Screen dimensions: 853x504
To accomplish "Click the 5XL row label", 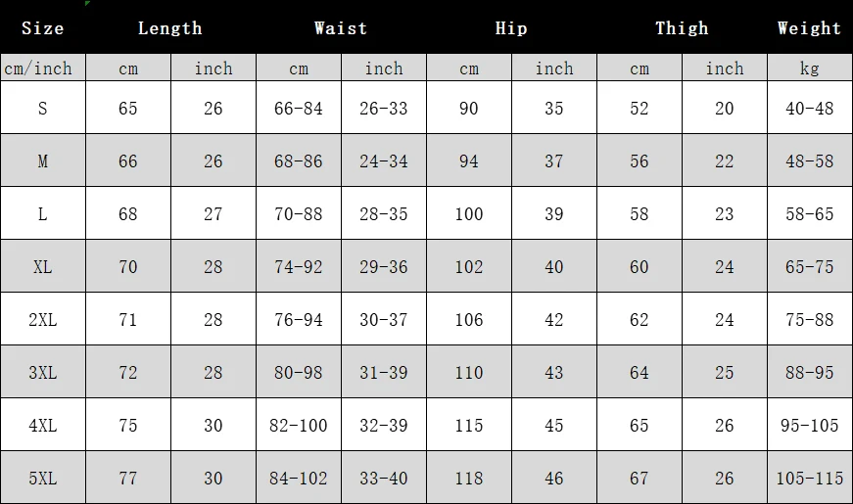I will (42, 478).
